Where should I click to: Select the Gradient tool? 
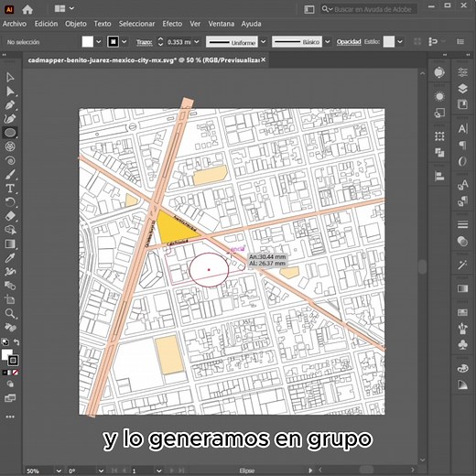pos(10,243)
